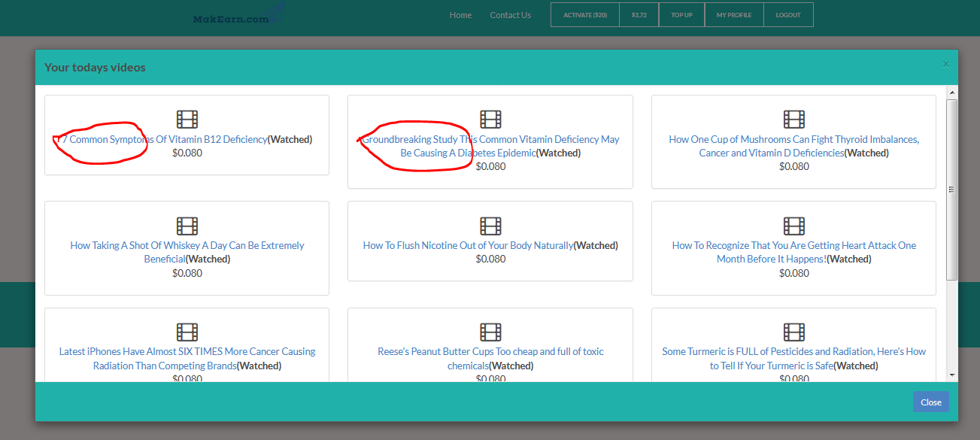
Task: Open the Contact Us page
Action: (x=510, y=15)
